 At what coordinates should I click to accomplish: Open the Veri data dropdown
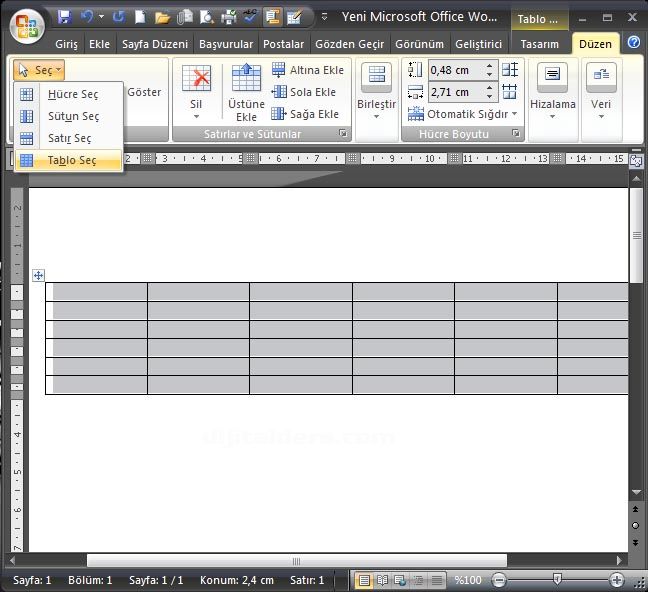pos(601,91)
